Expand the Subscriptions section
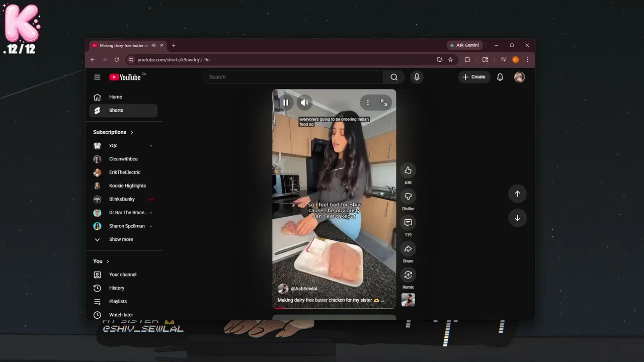Screen dimensions: 644x362 [x=113, y=132]
